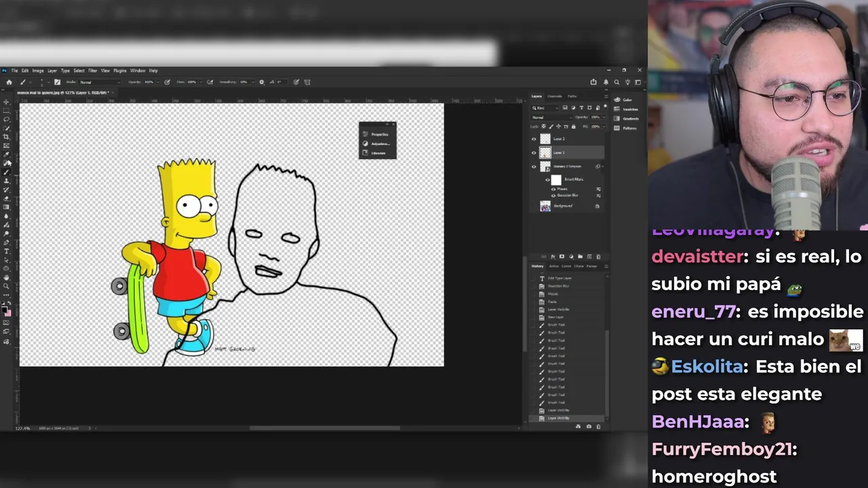Toggle Gaussian Blur filter visibility eye
The image size is (868, 488).
pyautogui.click(x=553, y=196)
